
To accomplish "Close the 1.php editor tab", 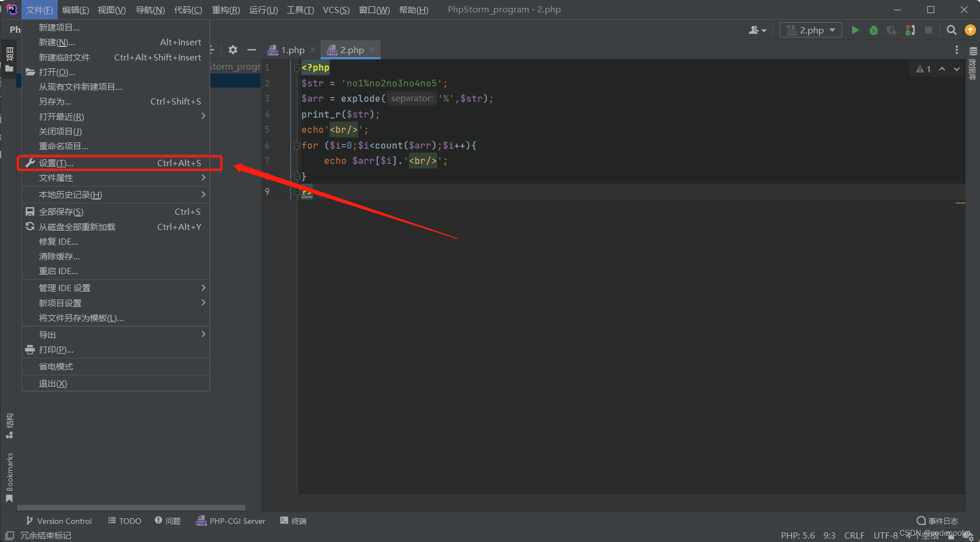I will click(x=313, y=50).
